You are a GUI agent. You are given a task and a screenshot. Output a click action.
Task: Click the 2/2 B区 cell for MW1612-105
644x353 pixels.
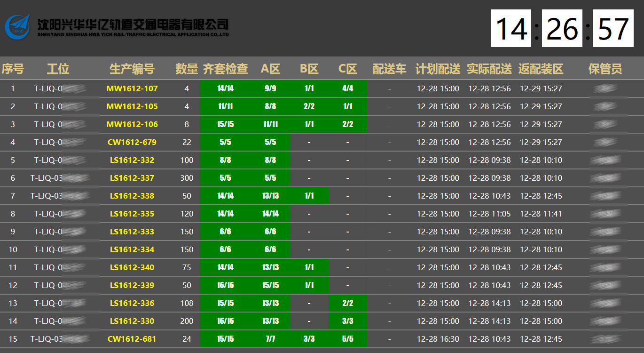[309, 106]
